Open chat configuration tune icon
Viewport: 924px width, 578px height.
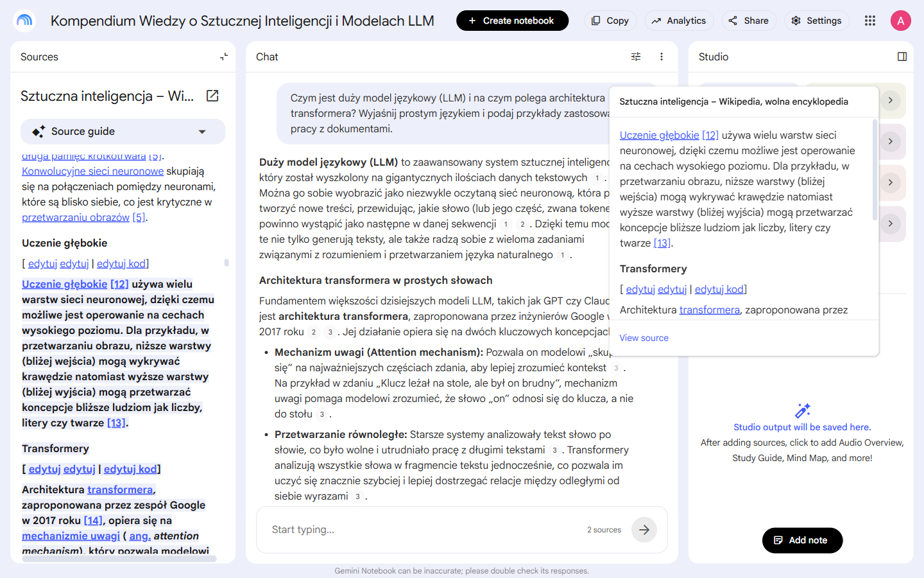[x=636, y=57]
